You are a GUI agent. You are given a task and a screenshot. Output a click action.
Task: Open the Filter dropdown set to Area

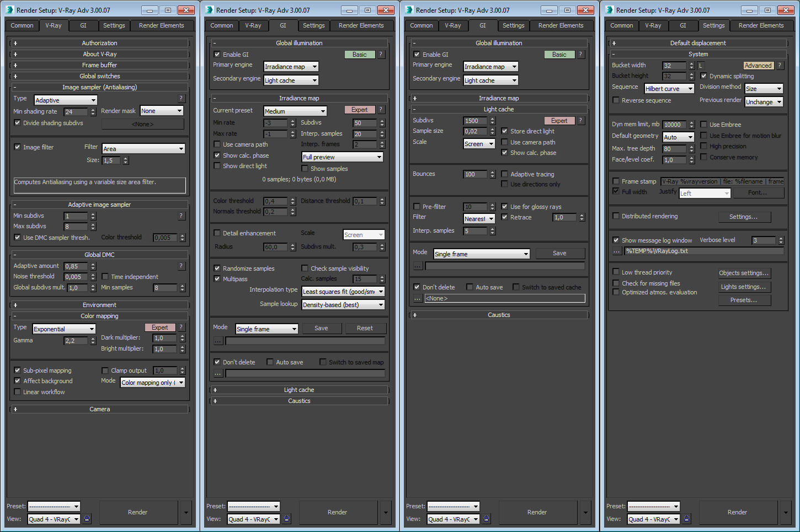pos(143,148)
